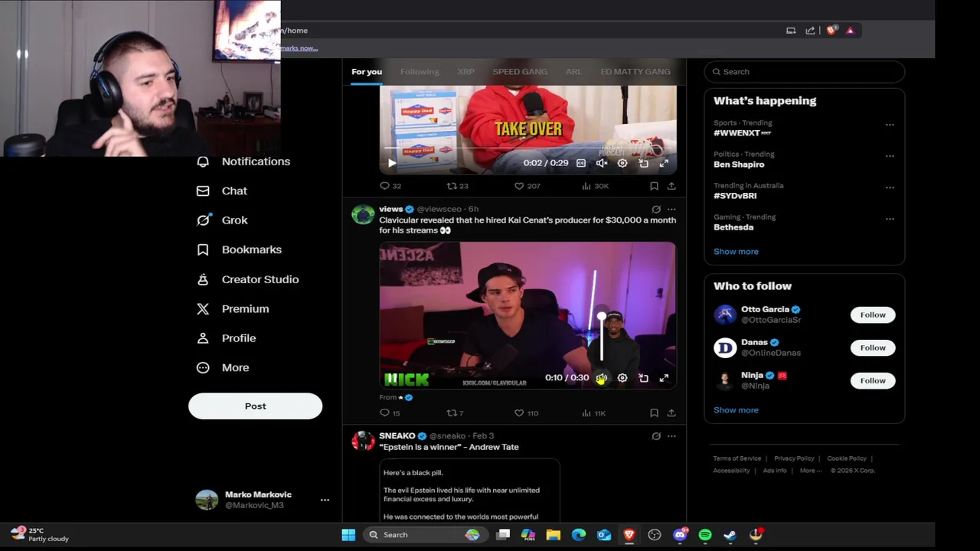The width and height of the screenshot is (980, 551).
Task: Open Grok from the sidebar
Action: (x=222, y=220)
